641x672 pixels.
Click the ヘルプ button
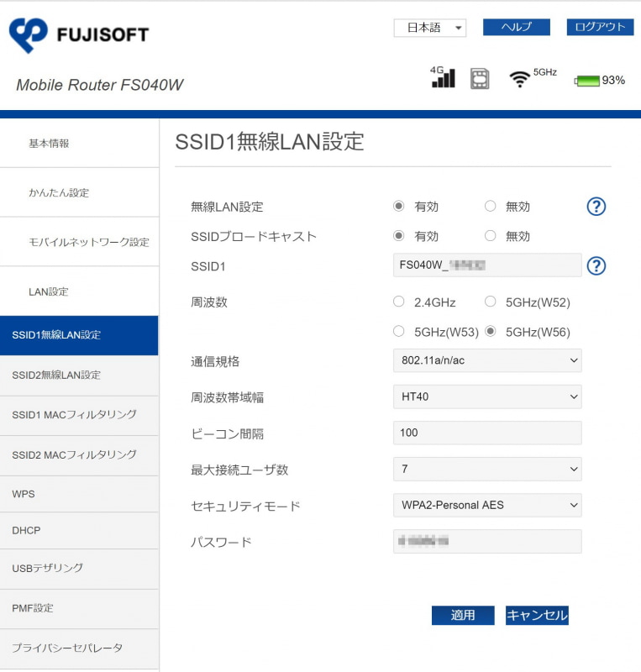pos(516,28)
